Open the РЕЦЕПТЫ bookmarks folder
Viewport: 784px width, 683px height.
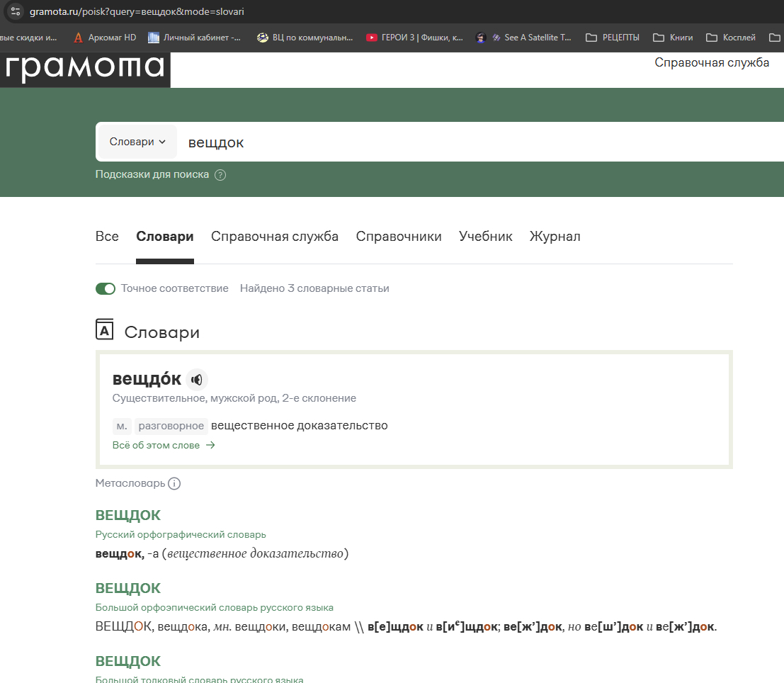(613, 38)
